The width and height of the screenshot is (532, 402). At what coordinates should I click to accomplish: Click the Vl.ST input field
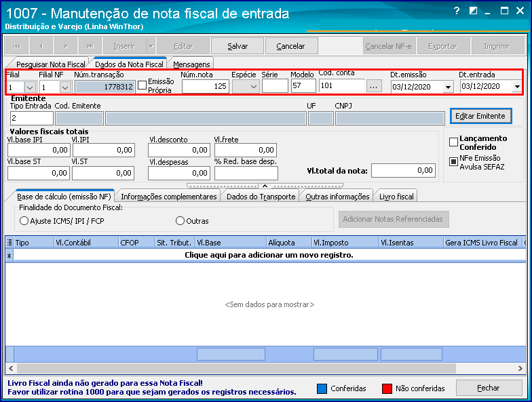pyautogui.click(x=103, y=174)
